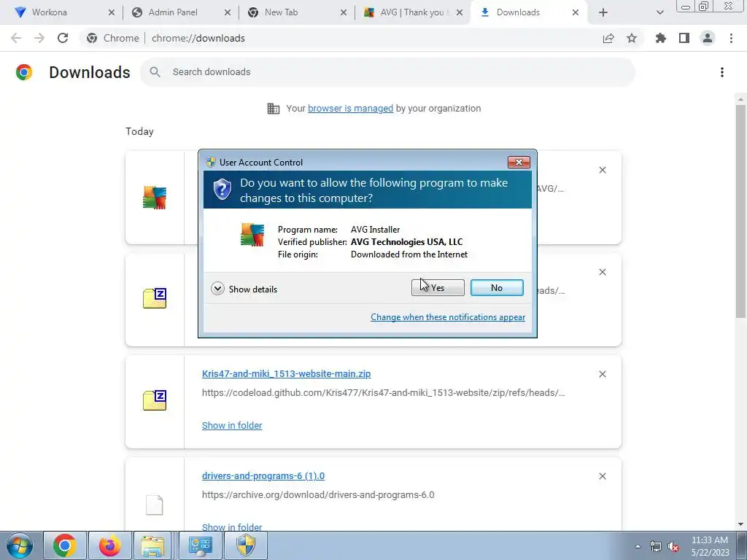Remove Kris47-and-miki_1513-website-main.zip from list
This screenshot has height=560, width=747.
click(602, 374)
